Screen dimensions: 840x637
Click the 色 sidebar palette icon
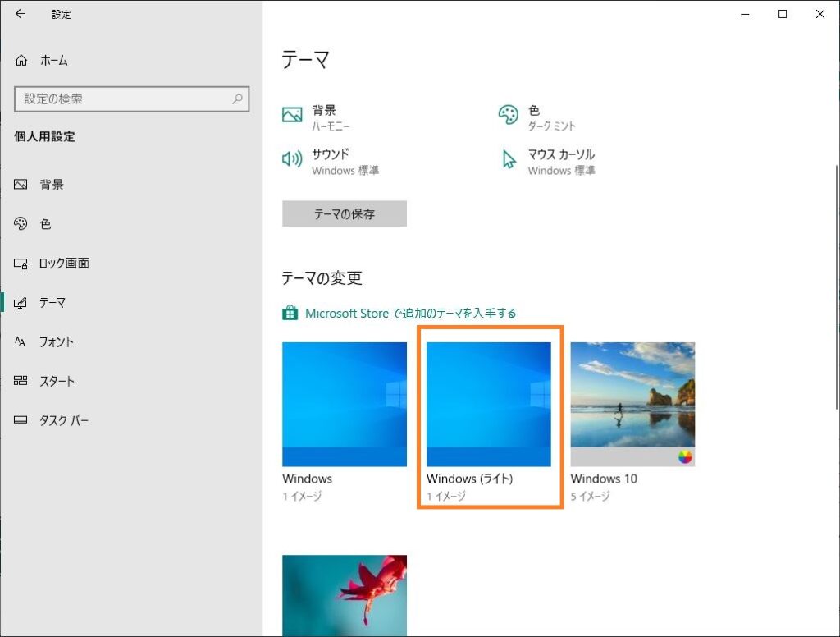(21, 223)
